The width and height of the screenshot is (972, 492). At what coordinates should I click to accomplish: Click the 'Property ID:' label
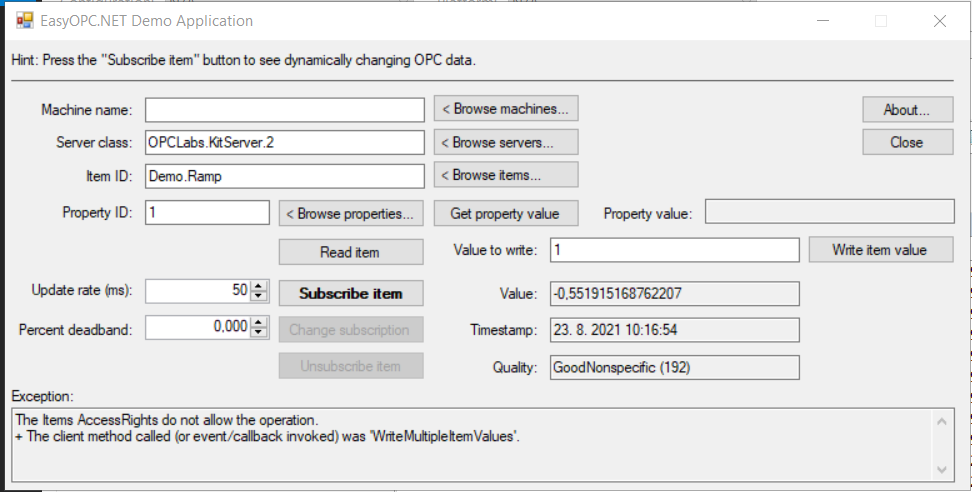pos(97,213)
